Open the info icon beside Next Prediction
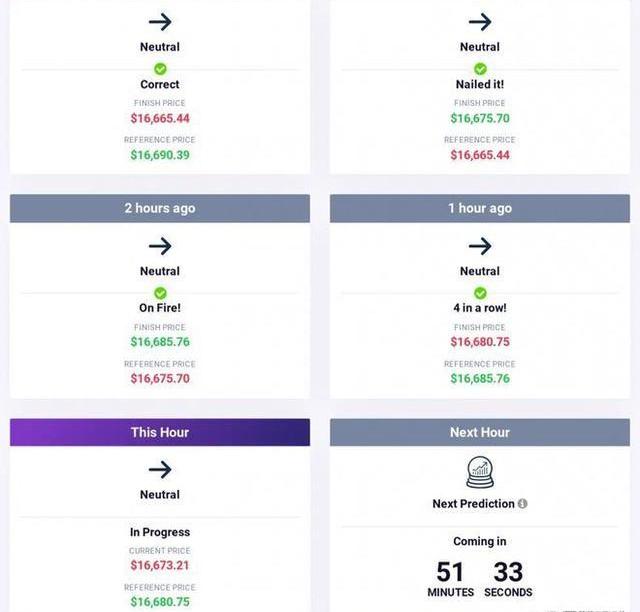The height and width of the screenshot is (612, 640). (x=522, y=503)
